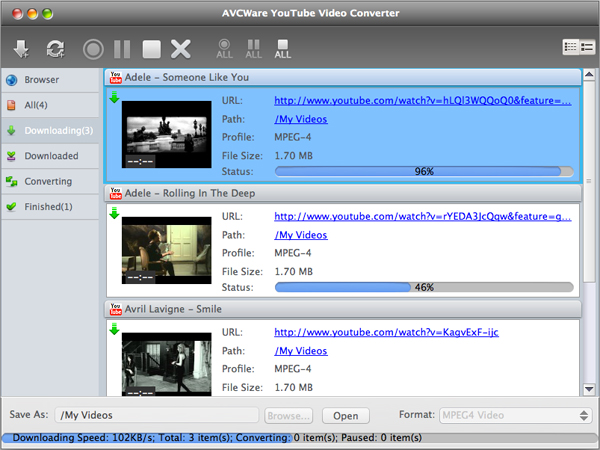
Task: Click the download and convert icon
Action: tap(55, 49)
